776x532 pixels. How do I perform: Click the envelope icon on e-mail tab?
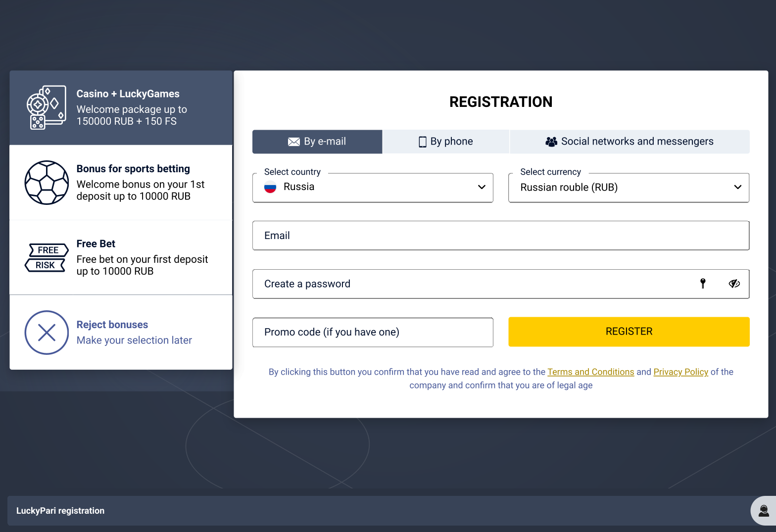pos(294,142)
